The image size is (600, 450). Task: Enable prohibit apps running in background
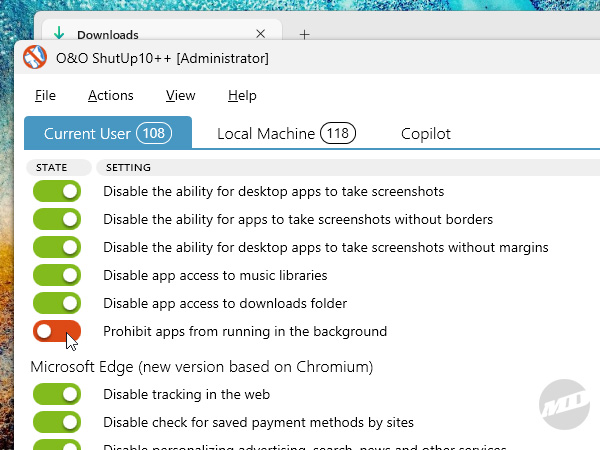(x=57, y=331)
